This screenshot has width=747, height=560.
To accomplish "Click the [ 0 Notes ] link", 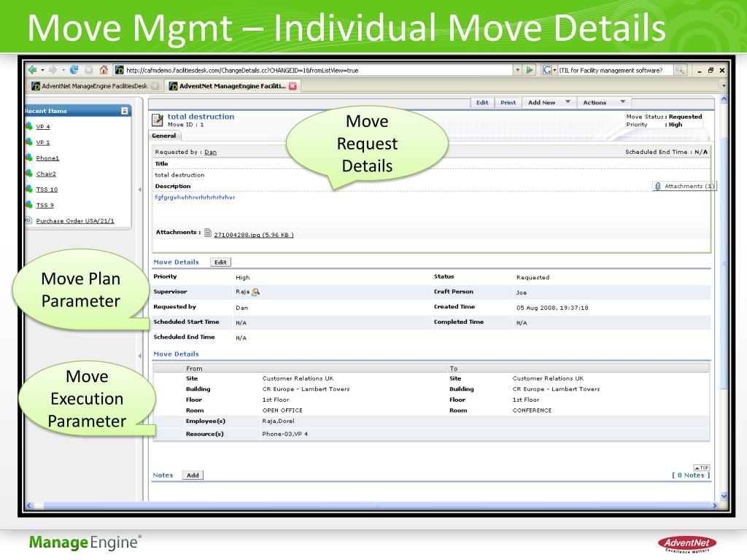I will point(691,475).
